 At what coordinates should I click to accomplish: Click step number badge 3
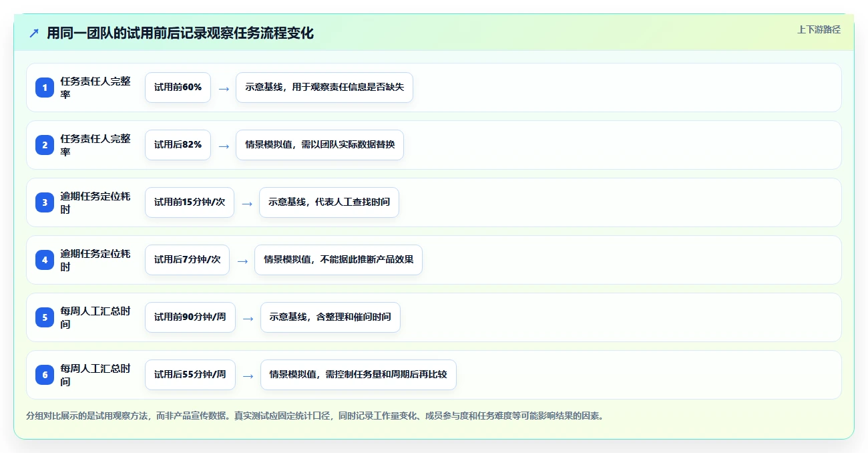(x=45, y=202)
